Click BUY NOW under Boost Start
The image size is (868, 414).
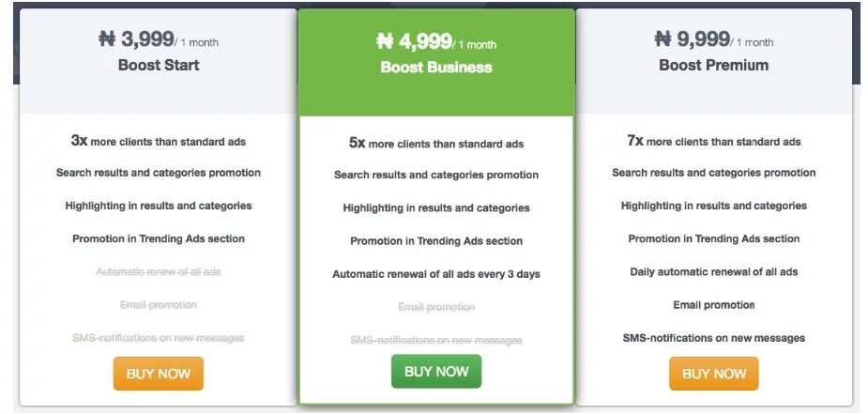(x=159, y=374)
